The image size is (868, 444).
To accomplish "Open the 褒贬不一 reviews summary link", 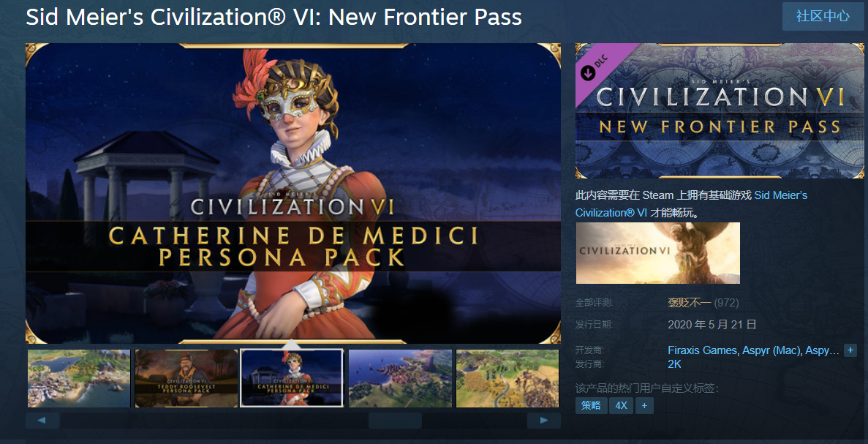I will 690,303.
